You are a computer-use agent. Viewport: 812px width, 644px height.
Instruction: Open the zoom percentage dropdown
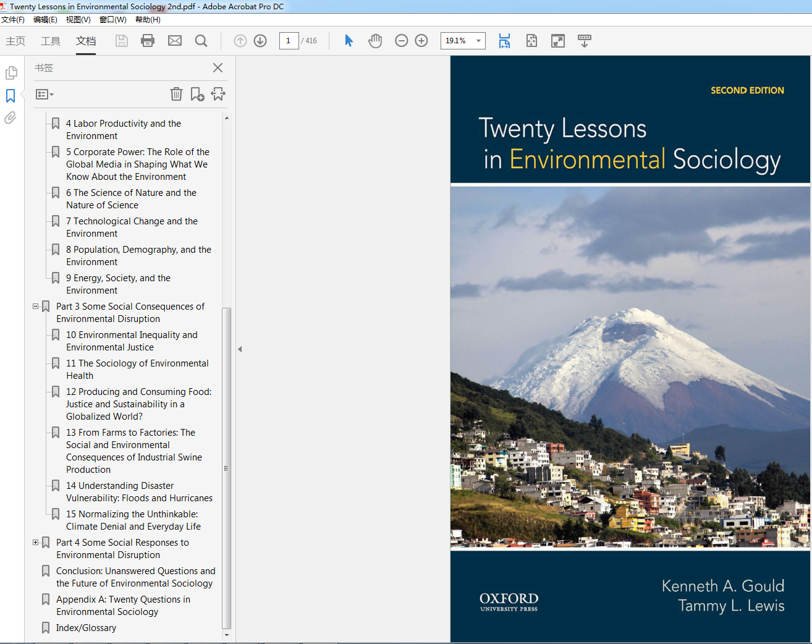coord(478,41)
